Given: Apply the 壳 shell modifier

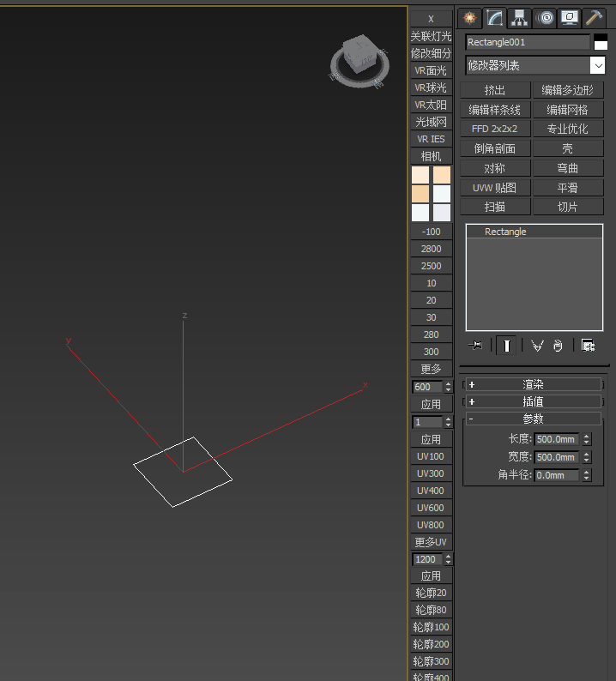Looking at the screenshot, I should tap(568, 148).
